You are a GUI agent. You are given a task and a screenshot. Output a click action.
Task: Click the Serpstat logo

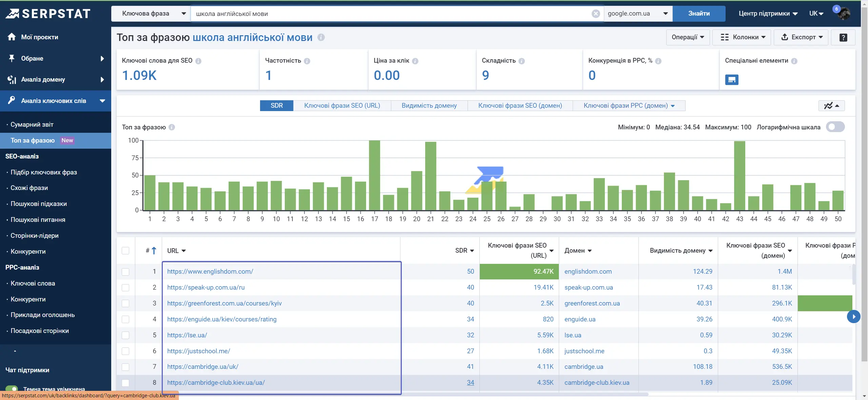click(x=48, y=14)
